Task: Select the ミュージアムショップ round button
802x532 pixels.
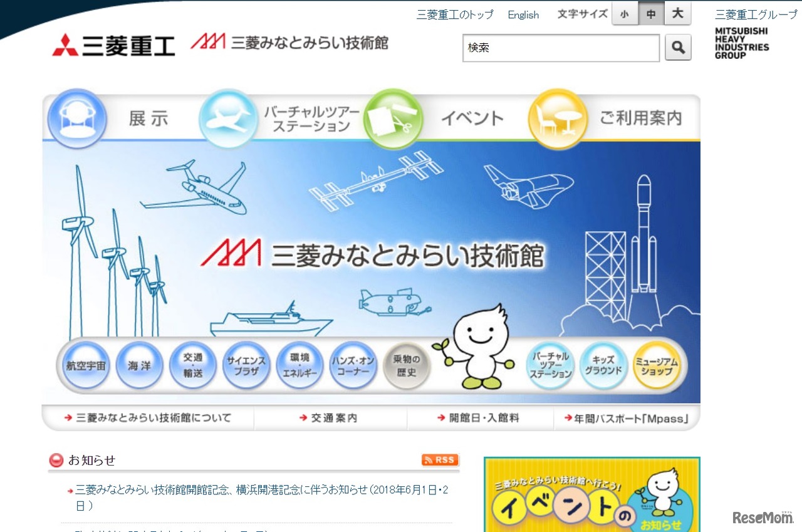Action: (657, 365)
